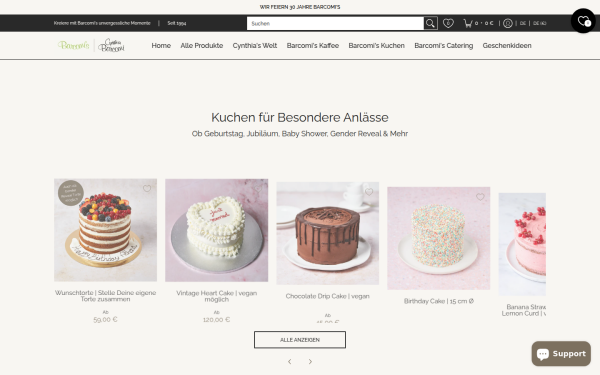This screenshot has height=375, width=600.
Task: Open Barcomi's Catering menu
Action: tap(443, 46)
